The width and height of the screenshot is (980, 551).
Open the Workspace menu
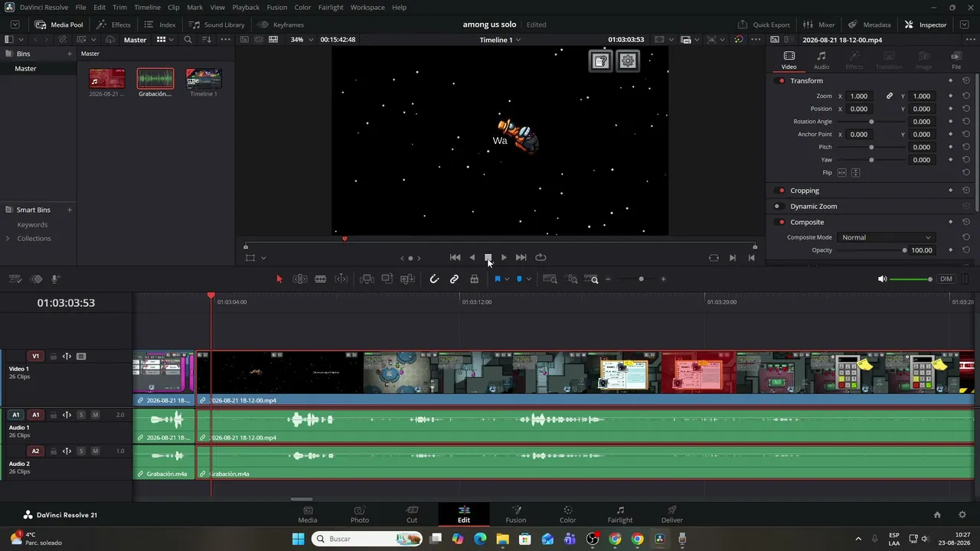click(x=367, y=8)
